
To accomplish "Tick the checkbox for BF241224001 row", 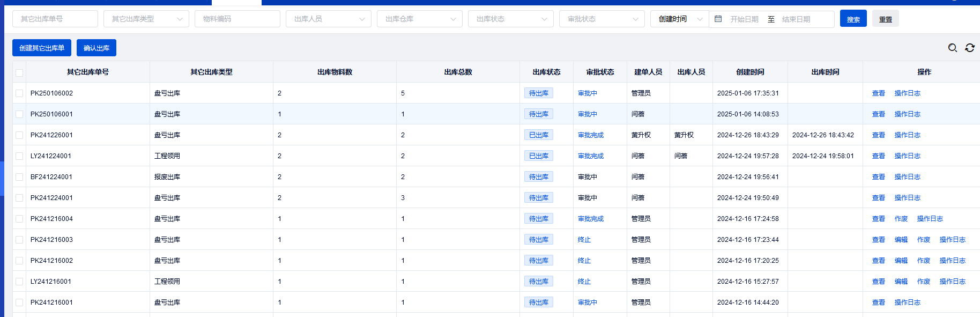I will click(19, 177).
